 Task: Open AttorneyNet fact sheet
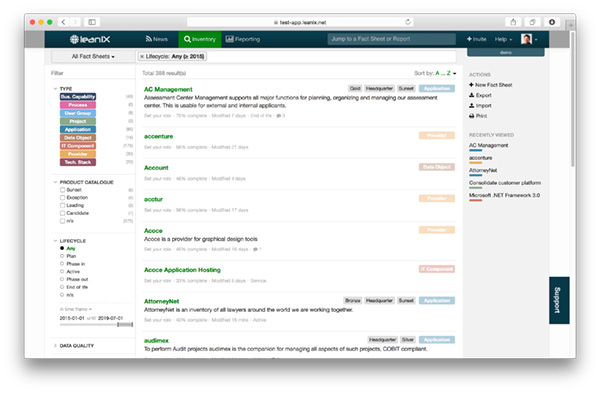(x=161, y=302)
